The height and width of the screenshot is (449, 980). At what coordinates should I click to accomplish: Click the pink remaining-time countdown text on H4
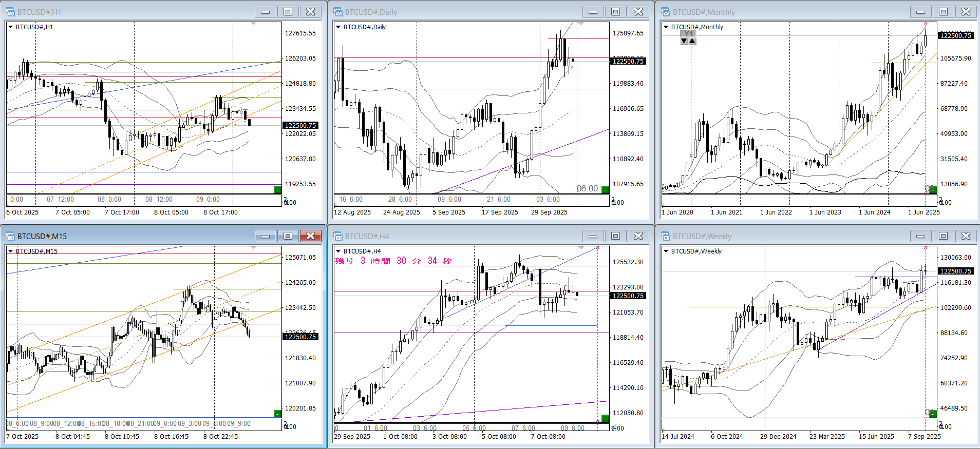tap(393, 261)
